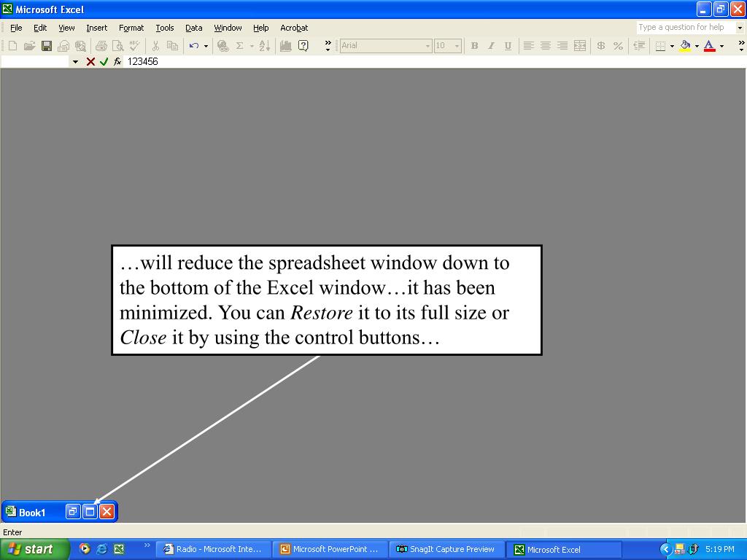Open the AutoSum functions dropdown arrow
The height and width of the screenshot is (560, 747).
tap(252, 46)
